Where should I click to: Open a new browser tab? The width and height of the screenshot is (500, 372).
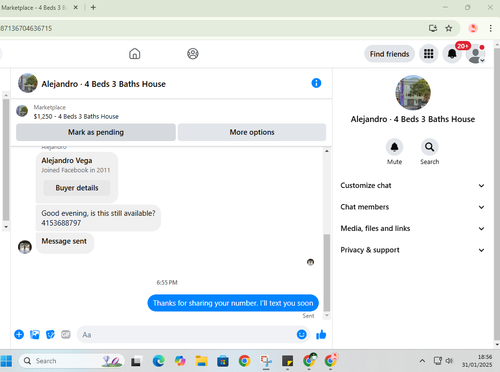point(93,7)
